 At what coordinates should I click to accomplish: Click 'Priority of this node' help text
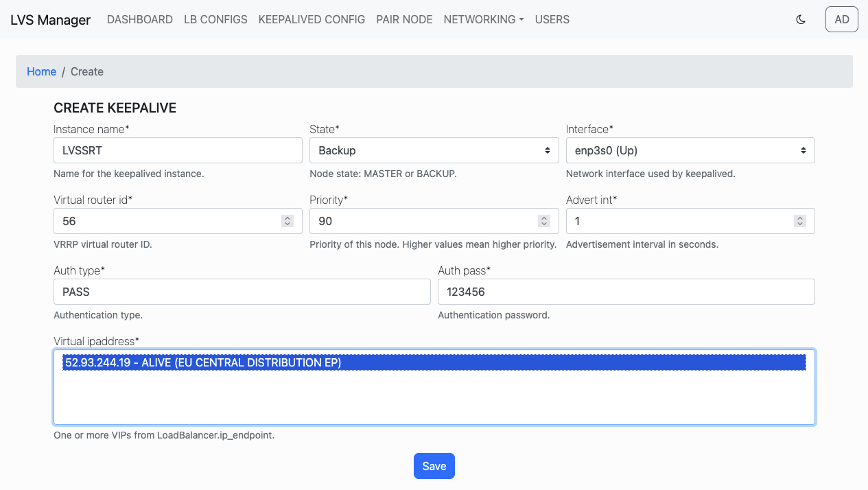[x=433, y=245]
